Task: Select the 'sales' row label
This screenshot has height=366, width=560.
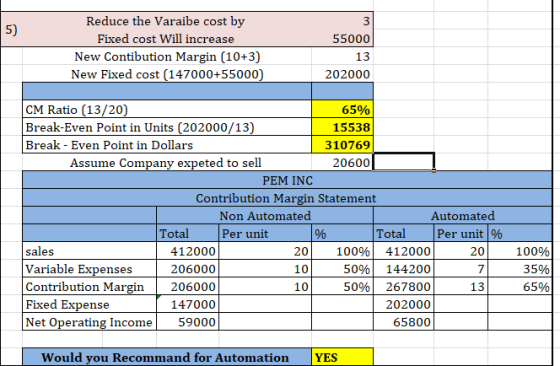Action: pyautogui.click(x=89, y=251)
